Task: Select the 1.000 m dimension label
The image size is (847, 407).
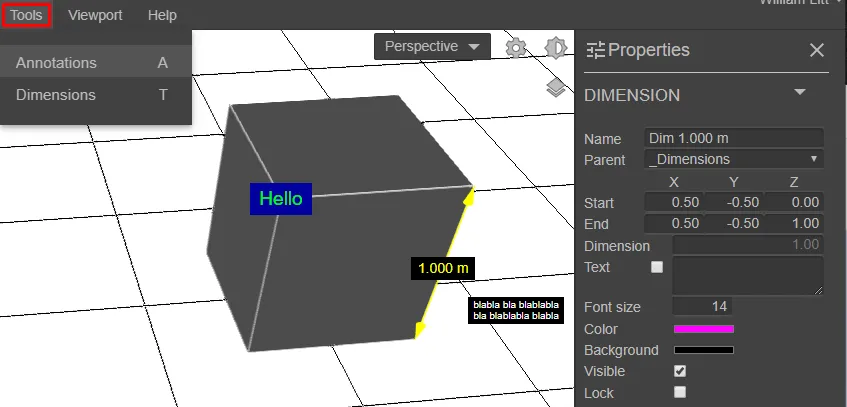Action: pyautogui.click(x=443, y=268)
